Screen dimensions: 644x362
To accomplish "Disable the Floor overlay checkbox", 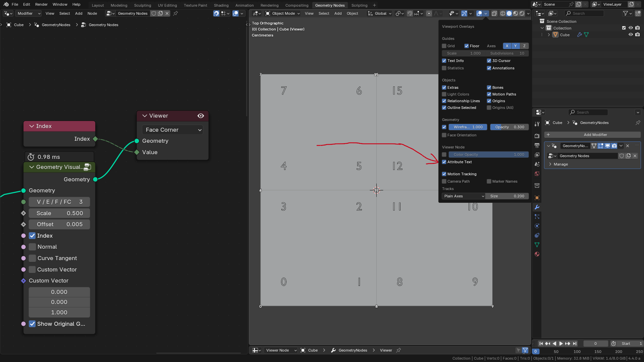I will point(467,46).
